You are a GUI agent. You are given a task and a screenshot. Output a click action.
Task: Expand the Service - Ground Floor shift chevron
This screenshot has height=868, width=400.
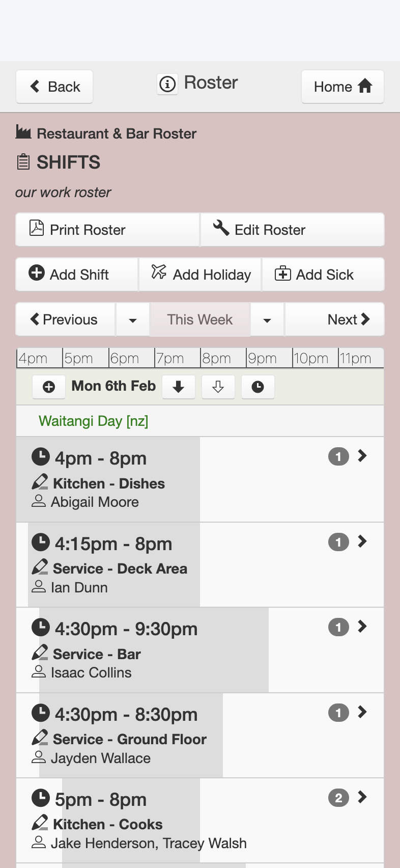pyautogui.click(x=362, y=712)
